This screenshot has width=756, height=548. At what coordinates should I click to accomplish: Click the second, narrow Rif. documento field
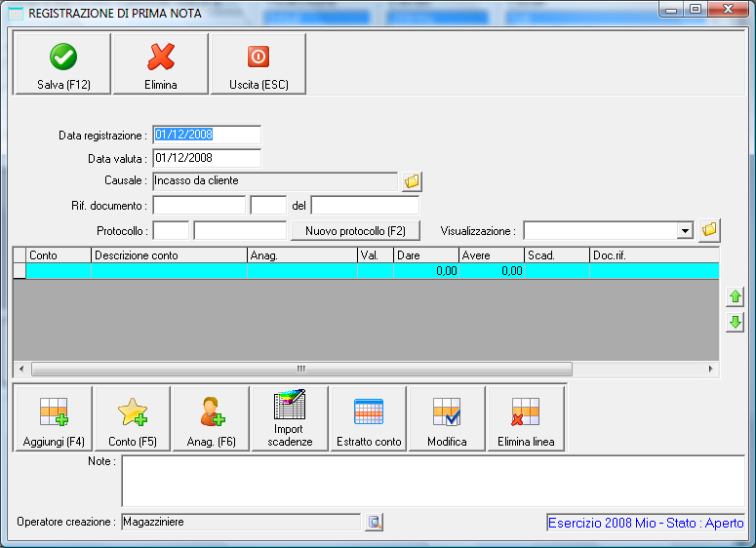268,206
